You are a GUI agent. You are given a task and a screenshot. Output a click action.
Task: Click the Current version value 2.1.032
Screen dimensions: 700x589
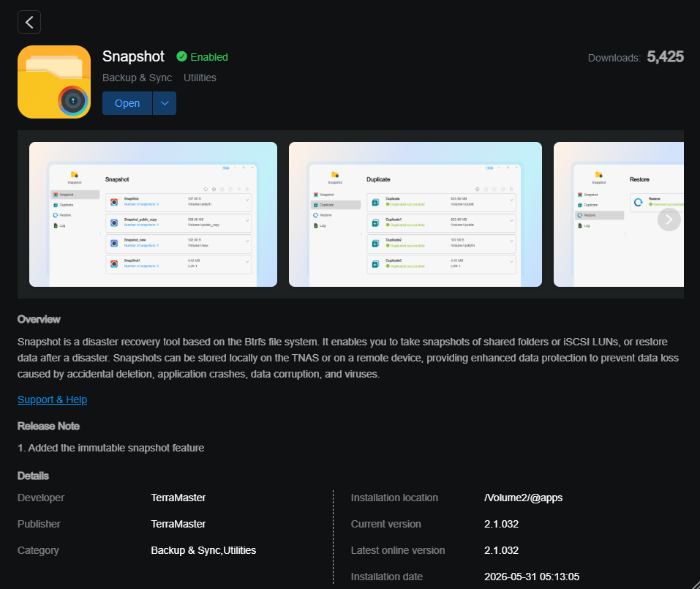coord(501,524)
